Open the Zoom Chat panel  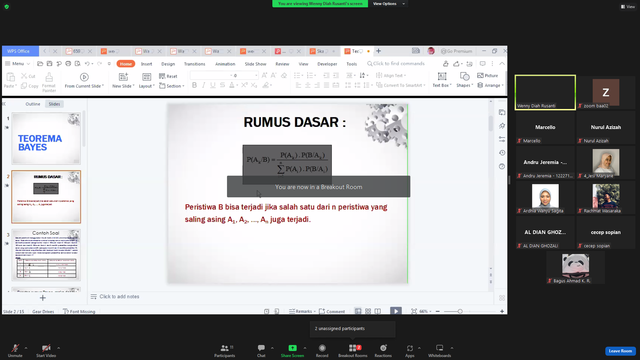point(261,350)
